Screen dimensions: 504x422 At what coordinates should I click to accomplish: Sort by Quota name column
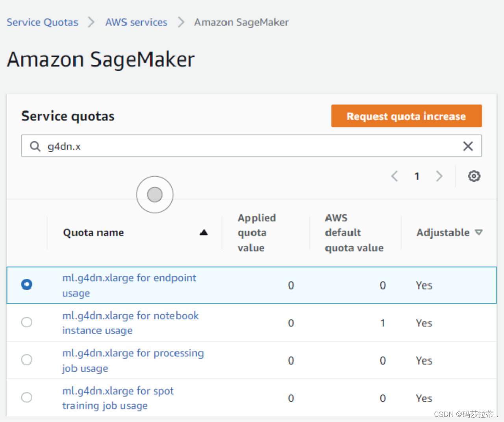click(94, 233)
